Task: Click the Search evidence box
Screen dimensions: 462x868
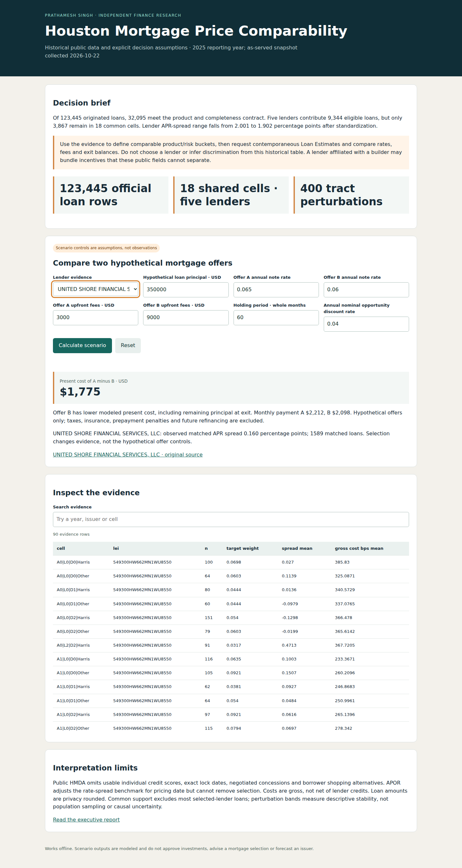Action: 231,519
